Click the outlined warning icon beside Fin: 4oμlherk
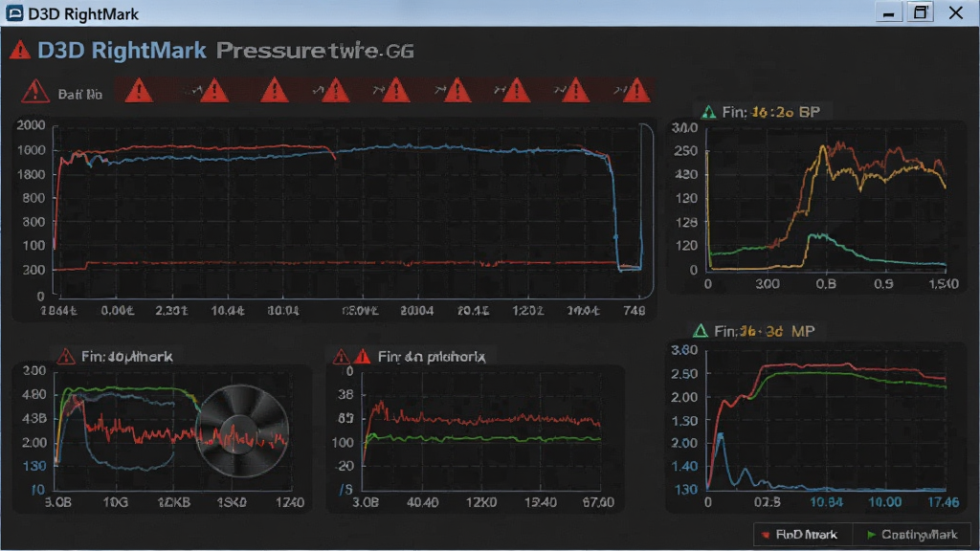The height and width of the screenshot is (551, 980). coord(66,357)
